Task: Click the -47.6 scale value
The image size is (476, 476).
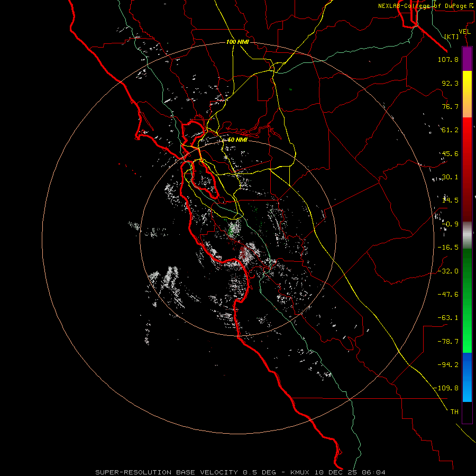Action: tap(448, 295)
